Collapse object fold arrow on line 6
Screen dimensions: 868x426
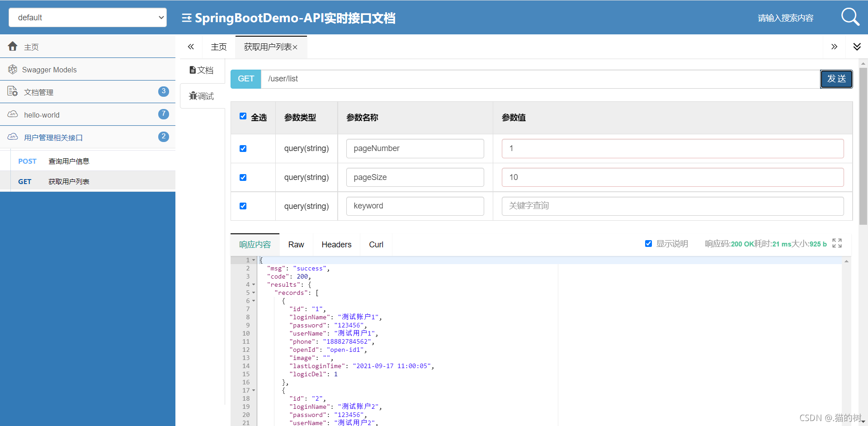(254, 301)
